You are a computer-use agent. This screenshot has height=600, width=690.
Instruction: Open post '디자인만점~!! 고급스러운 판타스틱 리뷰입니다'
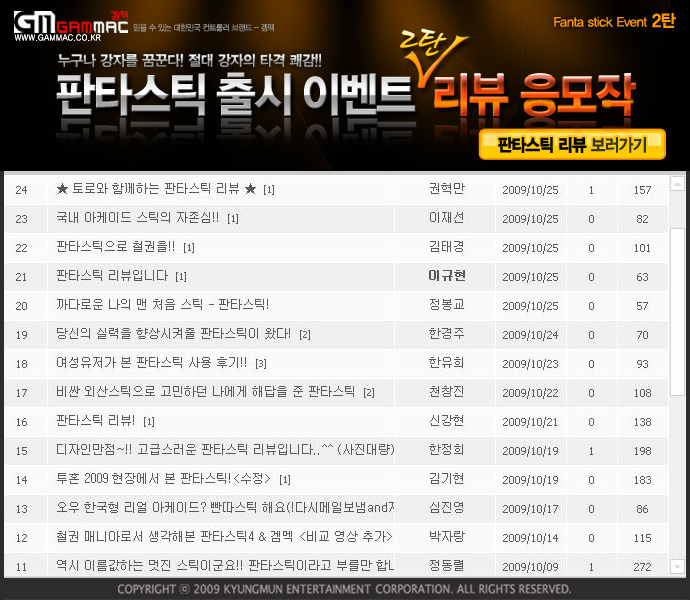pyautogui.click(x=225, y=450)
